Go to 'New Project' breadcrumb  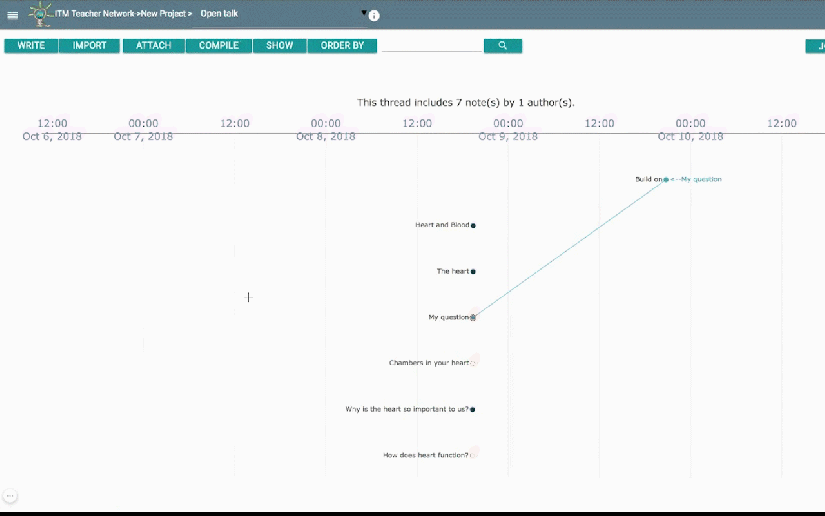pyautogui.click(x=165, y=15)
